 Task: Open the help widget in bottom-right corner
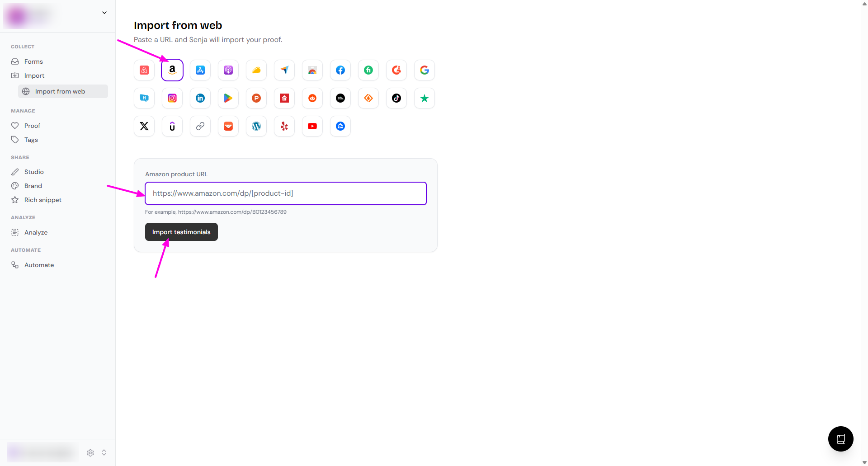840,438
